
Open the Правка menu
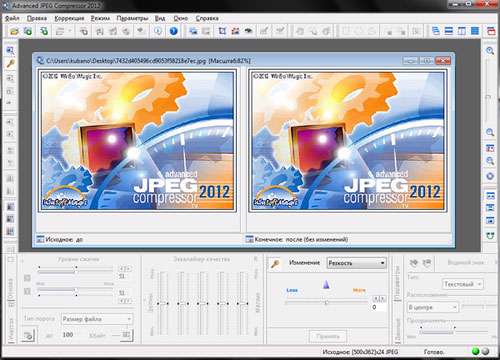click(x=37, y=18)
